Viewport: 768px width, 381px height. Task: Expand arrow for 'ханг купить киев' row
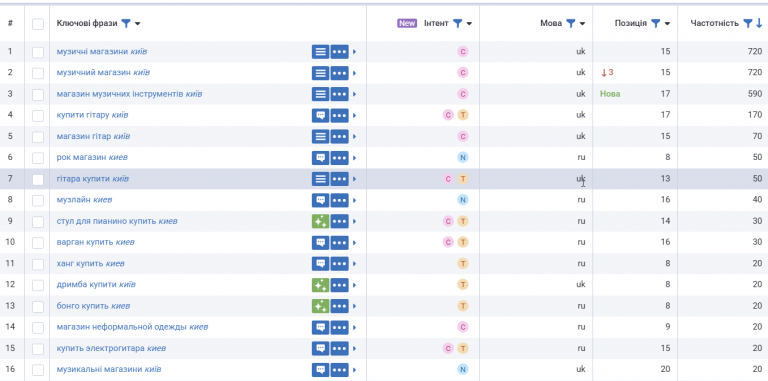pyautogui.click(x=355, y=263)
